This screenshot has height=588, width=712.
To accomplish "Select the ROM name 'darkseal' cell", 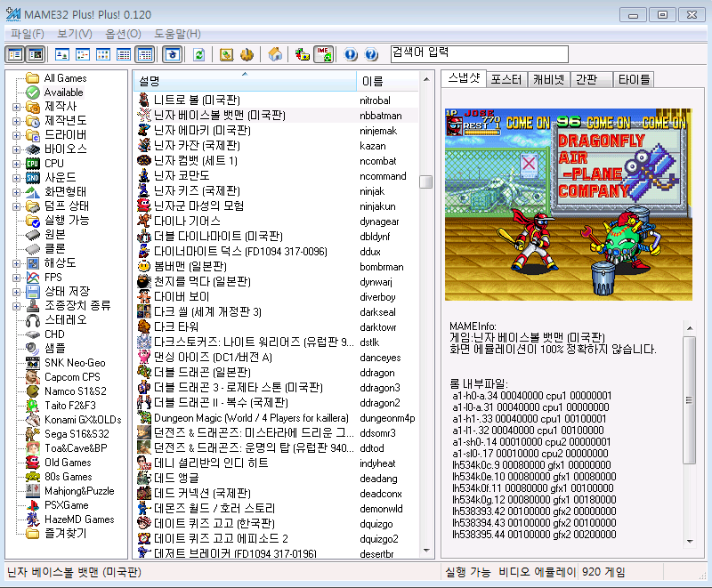I will [x=377, y=312].
